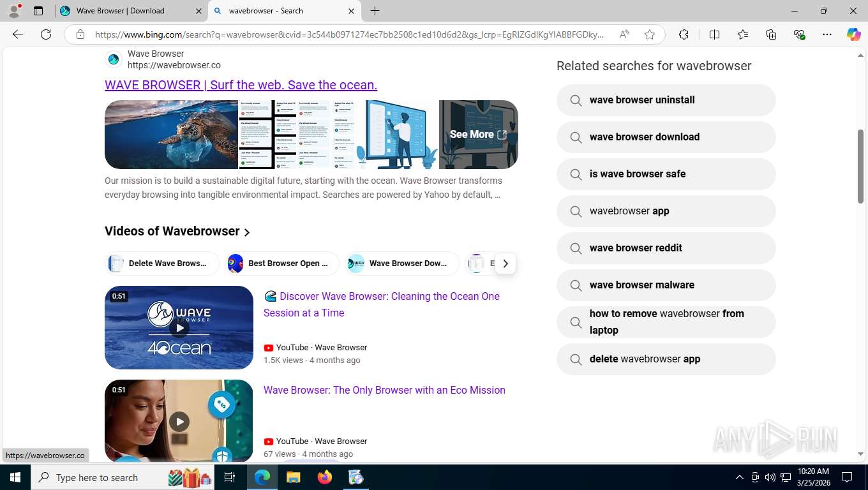Launch Firefox from the taskbar

click(325, 477)
